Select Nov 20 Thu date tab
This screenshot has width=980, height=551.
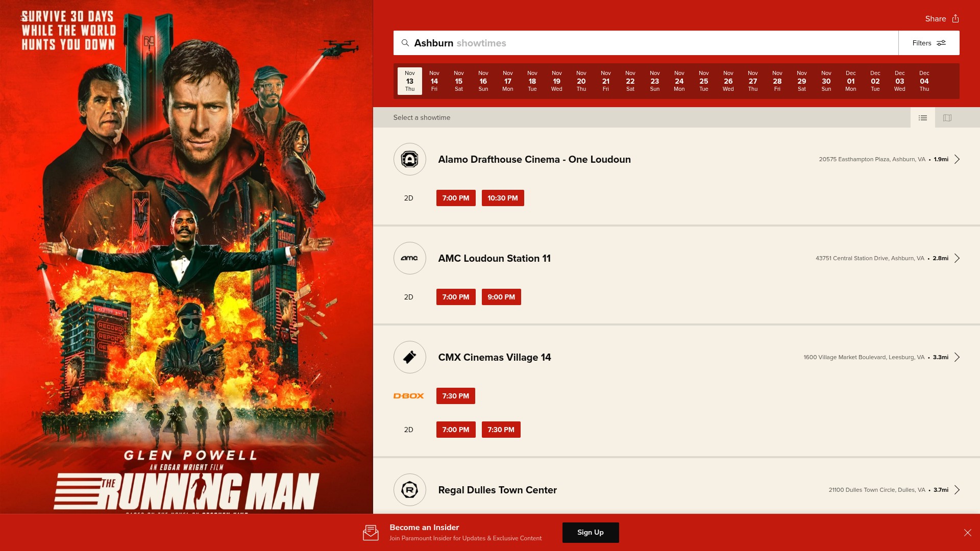pos(581,81)
